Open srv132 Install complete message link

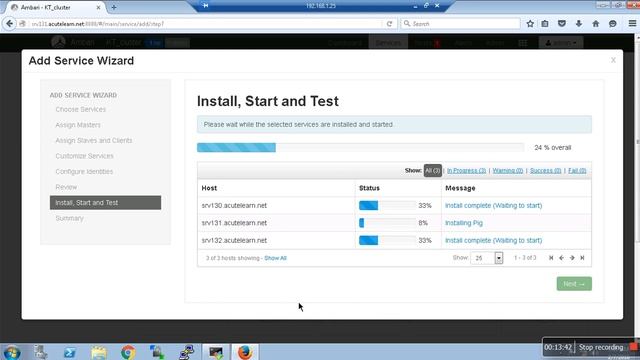point(493,240)
